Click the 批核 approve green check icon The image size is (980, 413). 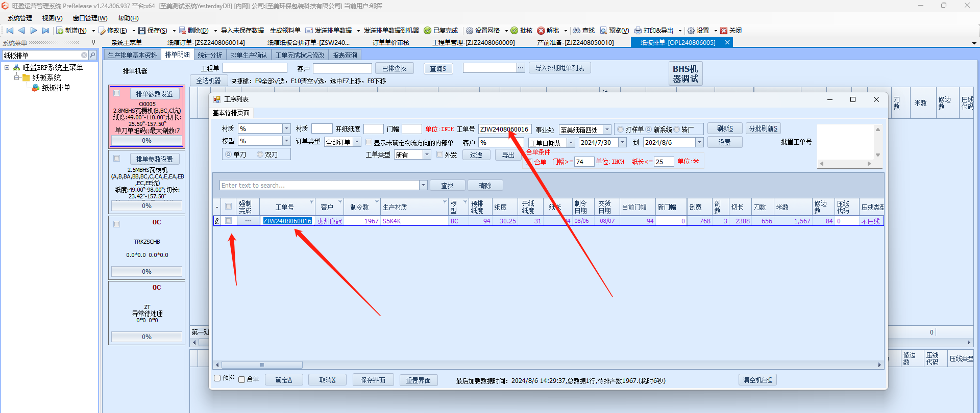coord(514,31)
